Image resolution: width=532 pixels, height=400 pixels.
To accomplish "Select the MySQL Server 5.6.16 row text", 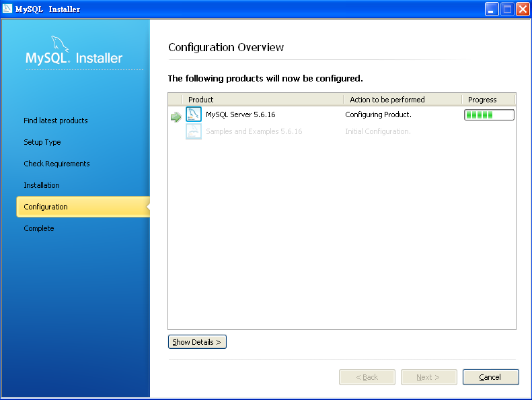I will 241,114.
